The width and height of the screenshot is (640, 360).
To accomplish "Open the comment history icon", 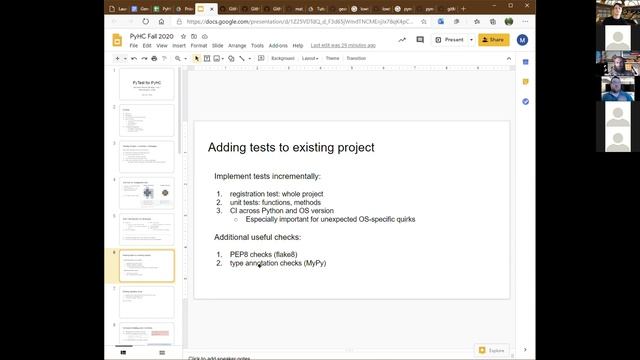I will click(420, 40).
